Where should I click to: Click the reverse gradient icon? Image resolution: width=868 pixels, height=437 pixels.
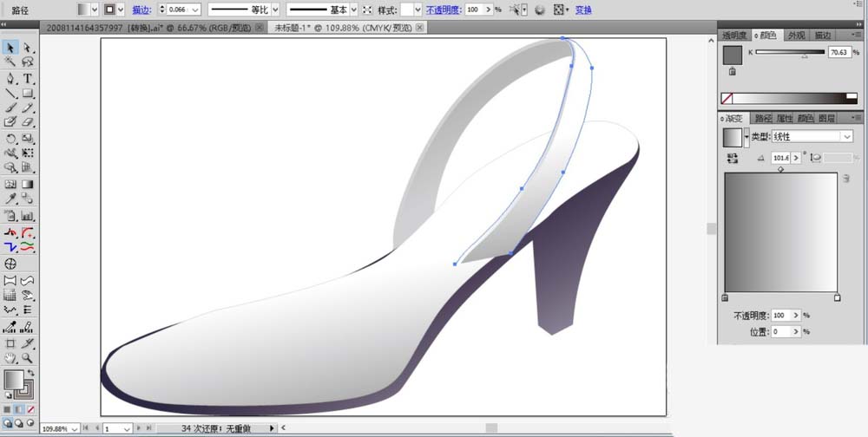coord(733,158)
